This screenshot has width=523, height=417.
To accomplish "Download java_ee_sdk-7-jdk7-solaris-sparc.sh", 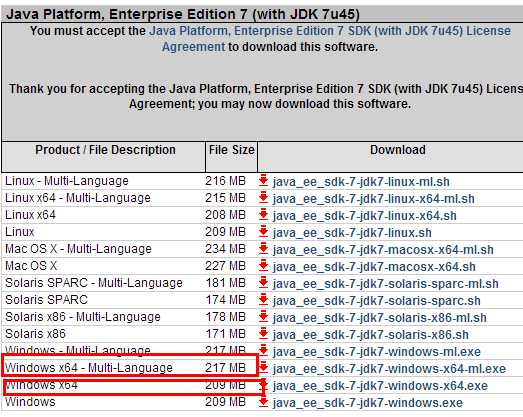I will pos(376,301).
